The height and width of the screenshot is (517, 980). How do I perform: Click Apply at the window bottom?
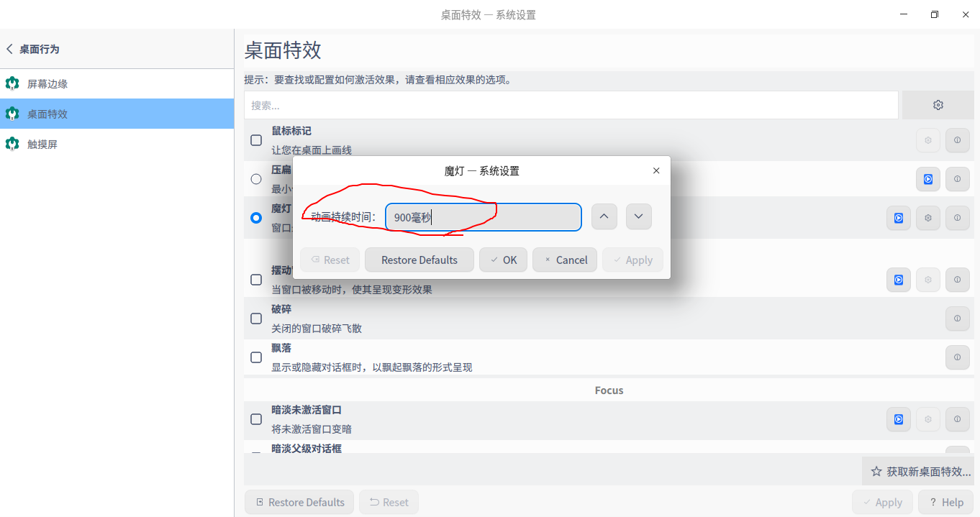point(882,503)
